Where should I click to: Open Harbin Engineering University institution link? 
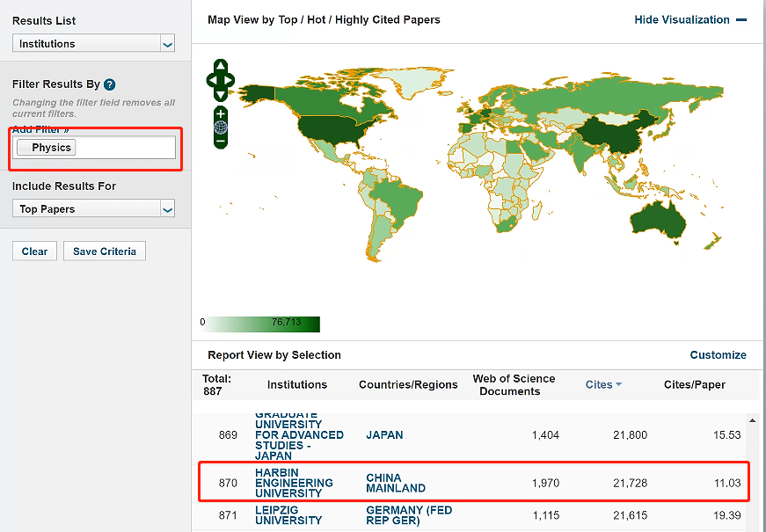pos(294,483)
